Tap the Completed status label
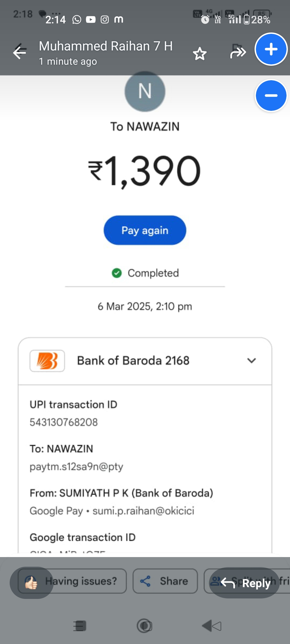This screenshot has height=644, width=290. [153, 273]
